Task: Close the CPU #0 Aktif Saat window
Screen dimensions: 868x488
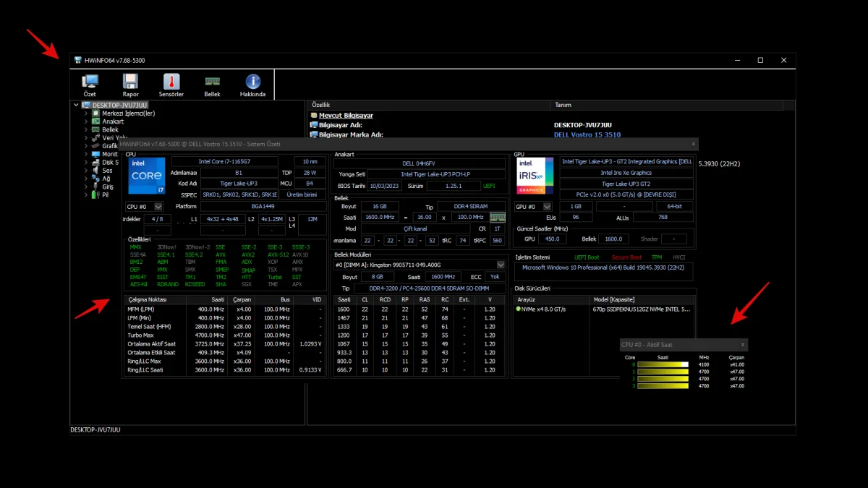Action: 742,345
